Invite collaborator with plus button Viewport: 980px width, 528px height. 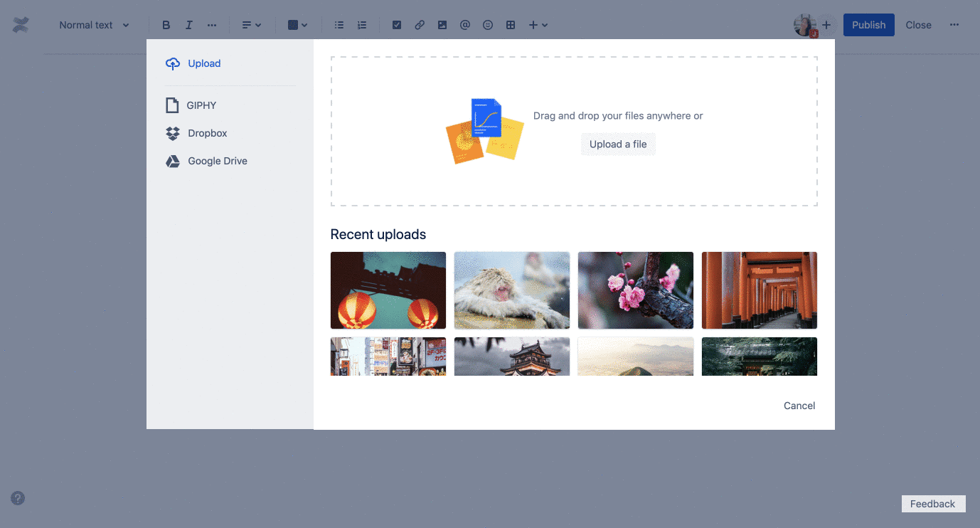(826, 25)
